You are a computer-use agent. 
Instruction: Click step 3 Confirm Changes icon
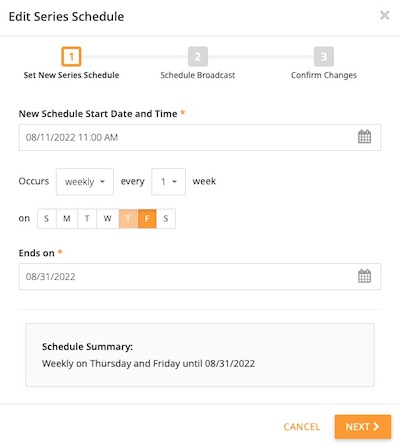324,57
